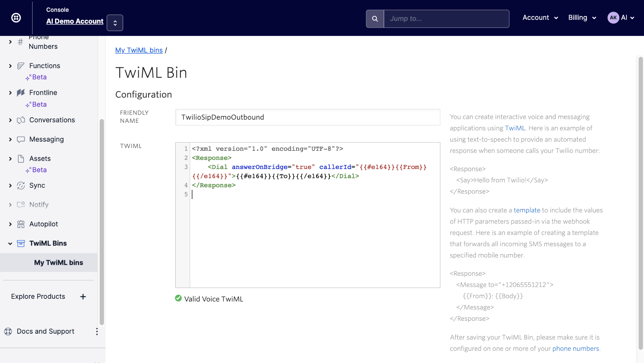Click the main page vertical scrollbar

point(641,203)
